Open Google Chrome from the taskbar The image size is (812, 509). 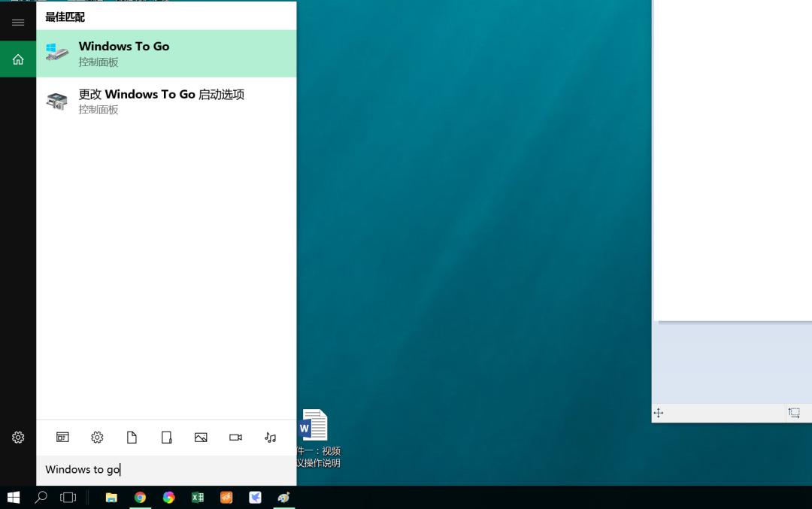click(x=140, y=497)
